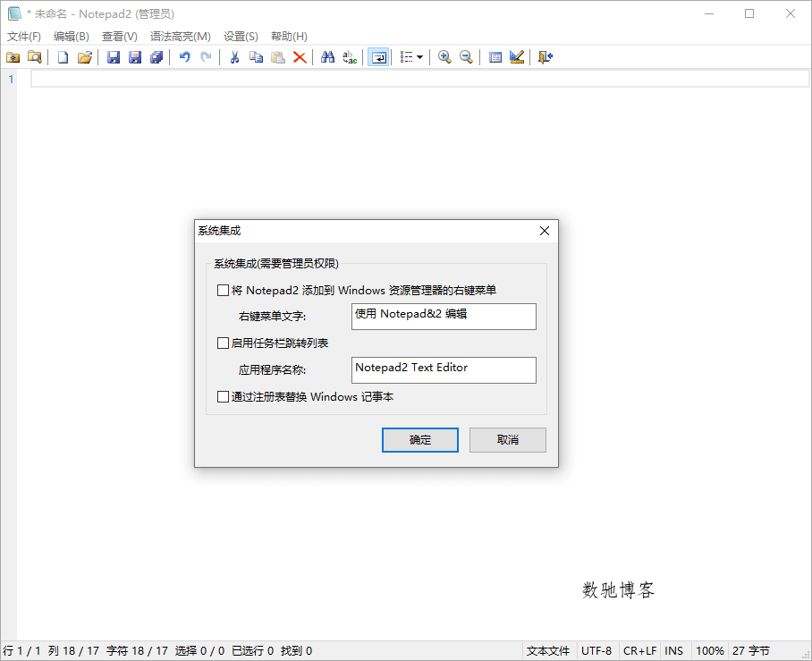This screenshot has height=661, width=812.
Task: Click 选择 0 / 0 in status bar
Action: (199, 651)
